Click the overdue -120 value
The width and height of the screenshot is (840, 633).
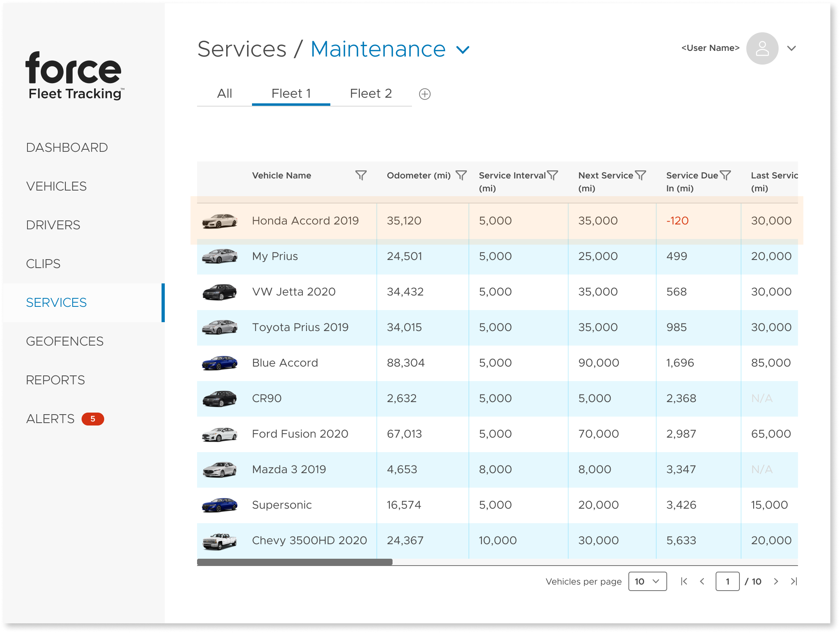tap(677, 221)
